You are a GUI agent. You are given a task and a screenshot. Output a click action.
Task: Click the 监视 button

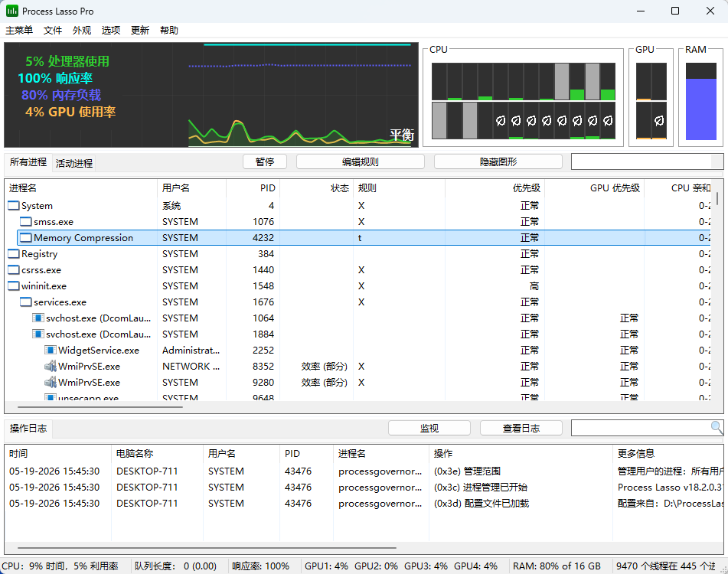pyautogui.click(x=429, y=428)
